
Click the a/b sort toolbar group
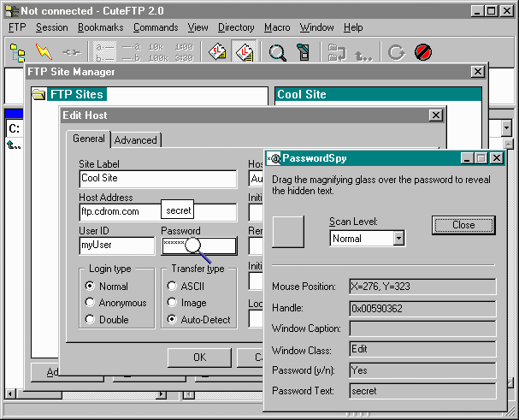(104, 52)
